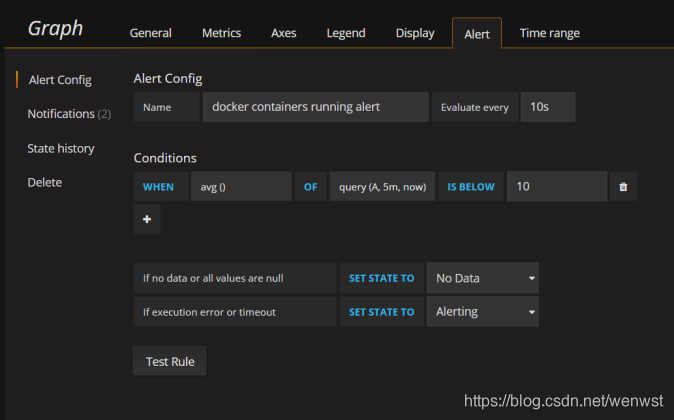Click the OF label in the condition
This screenshot has width=674, height=420.
tap(310, 187)
